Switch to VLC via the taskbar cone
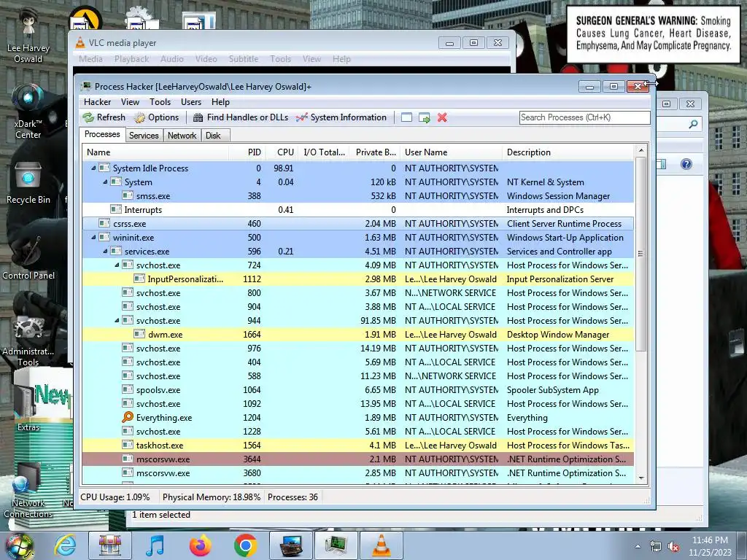747x560 pixels. click(x=381, y=545)
